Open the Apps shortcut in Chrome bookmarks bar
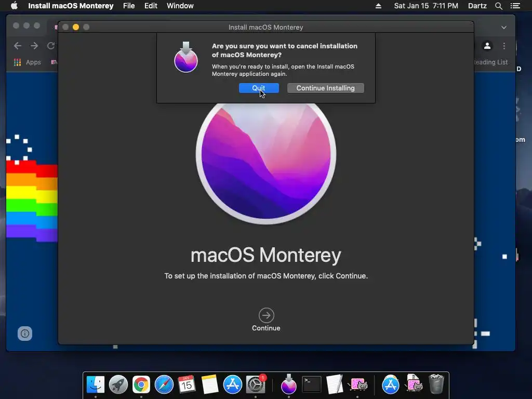The height and width of the screenshot is (399, 532). coord(28,62)
